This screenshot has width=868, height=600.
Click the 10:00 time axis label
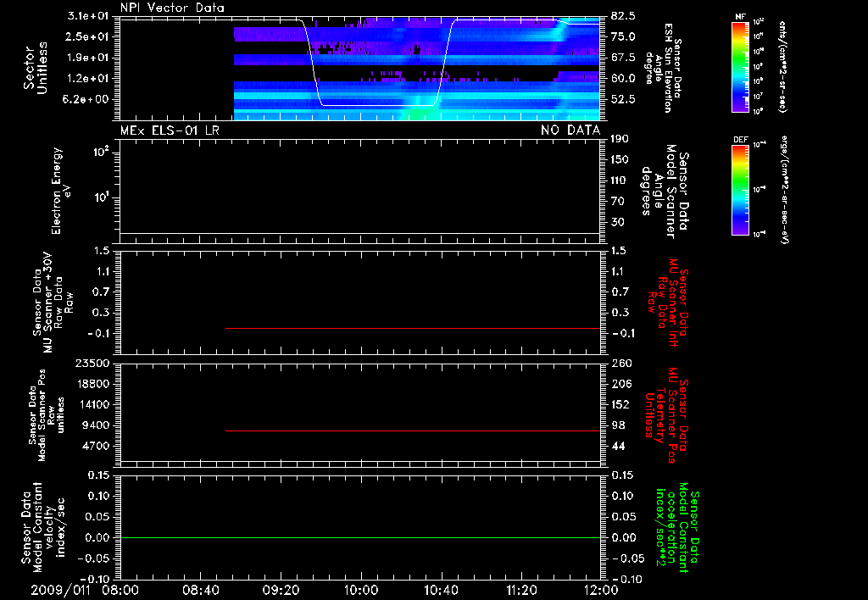coord(361,590)
